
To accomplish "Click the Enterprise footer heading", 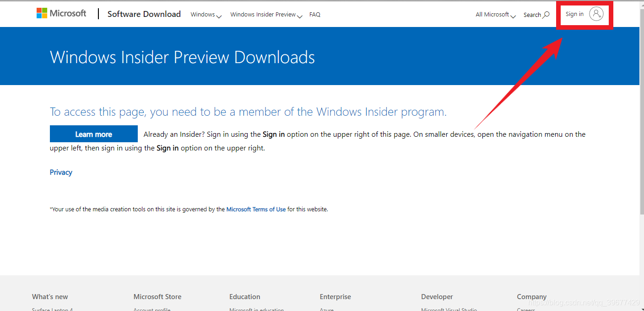I will click(x=336, y=297).
